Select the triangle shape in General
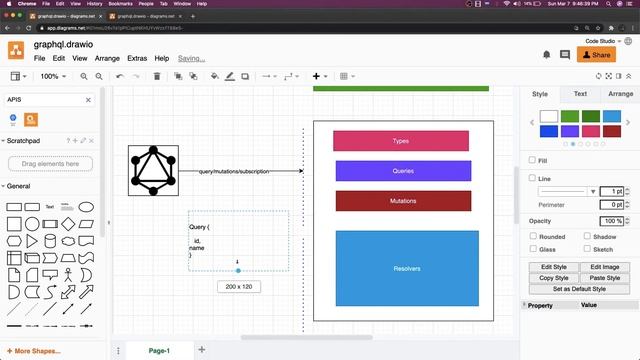640x360 pixels. tap(32, 241)
